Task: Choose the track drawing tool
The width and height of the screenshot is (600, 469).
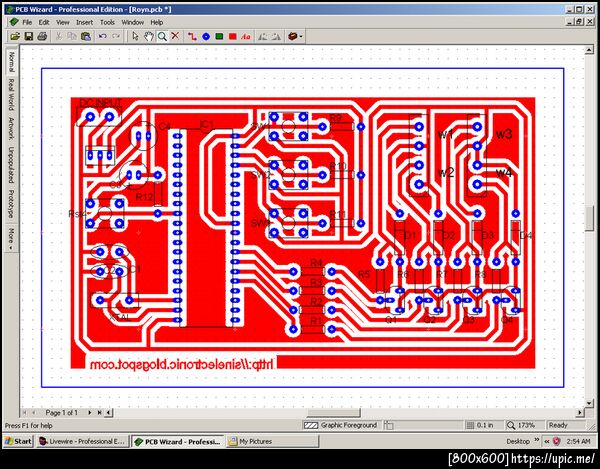Action: tap(192, 36)
